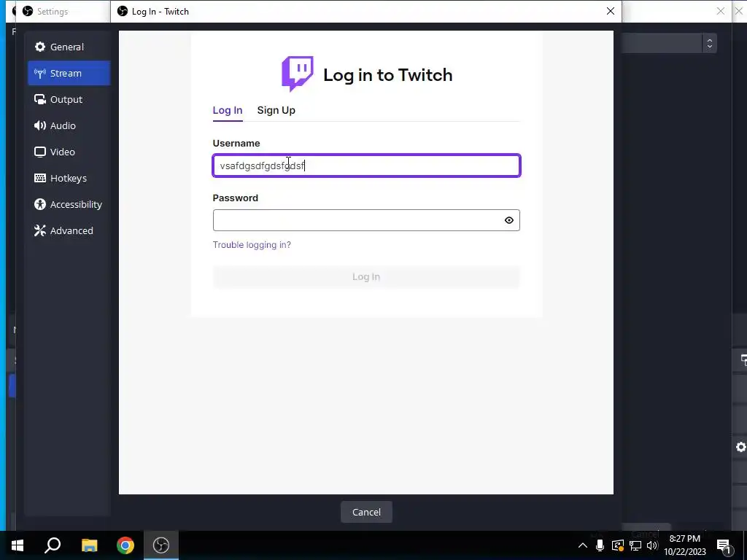Switch to Sign Up tab
This screenshot has width=747, height=560.
(x=276, y=111)
